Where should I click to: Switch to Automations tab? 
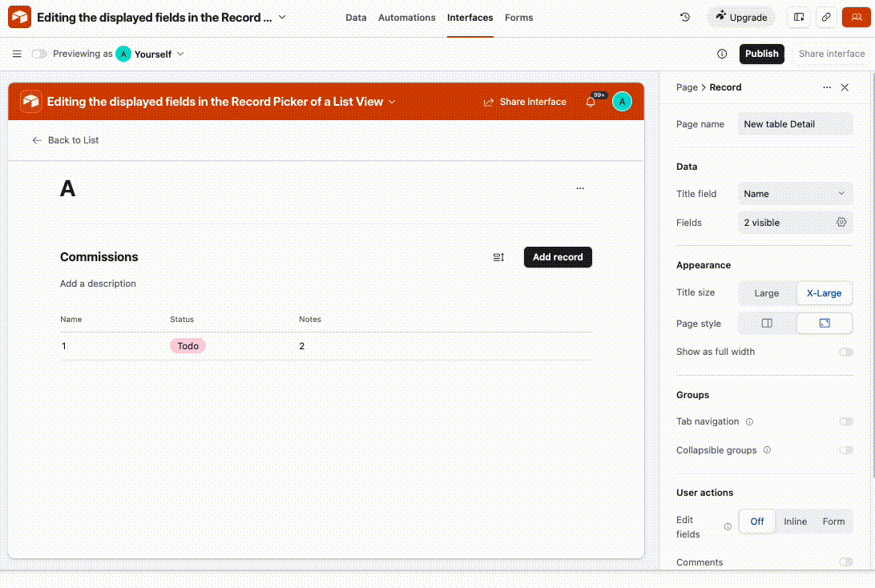407,18
